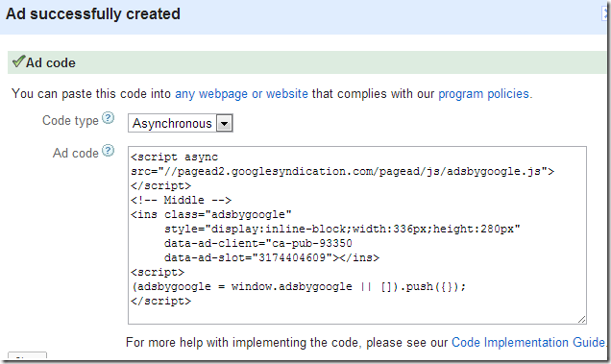Click the '<!-- Middle -->' comment line
Screen dimensions: 611x364
pyautogui.click(x=182, y=200)
